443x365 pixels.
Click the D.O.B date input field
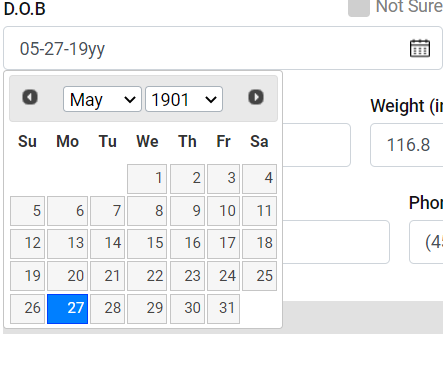(x=223, y=48)
